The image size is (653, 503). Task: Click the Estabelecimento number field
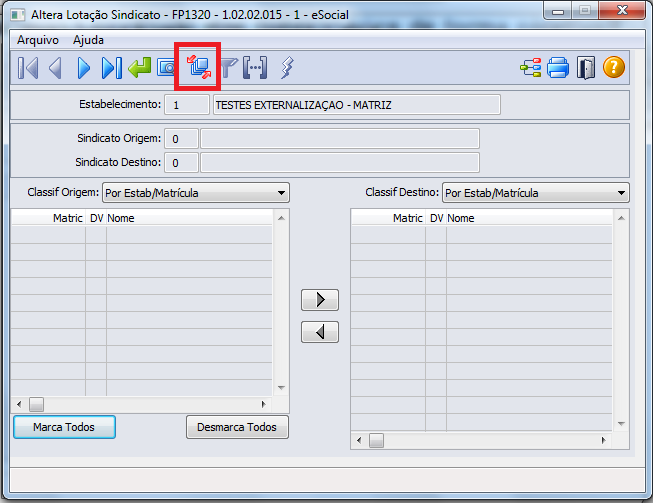(187, 105)
